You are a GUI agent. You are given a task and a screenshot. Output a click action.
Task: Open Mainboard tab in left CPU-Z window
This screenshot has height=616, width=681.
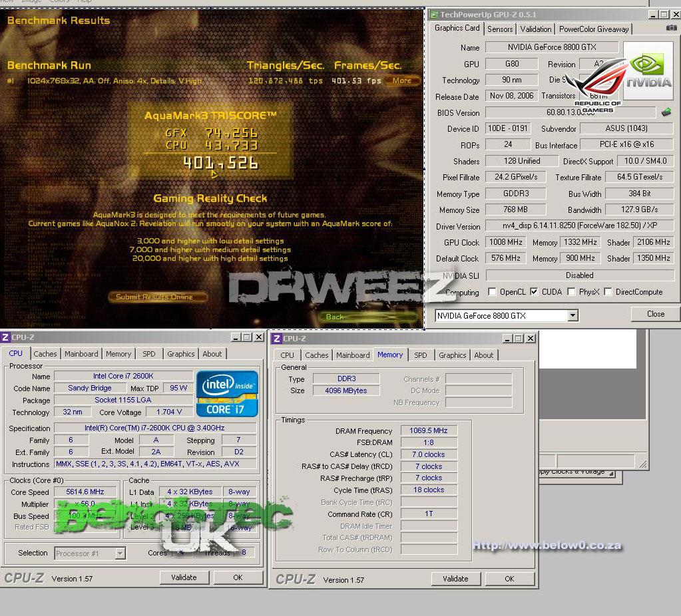coord(81,354)
